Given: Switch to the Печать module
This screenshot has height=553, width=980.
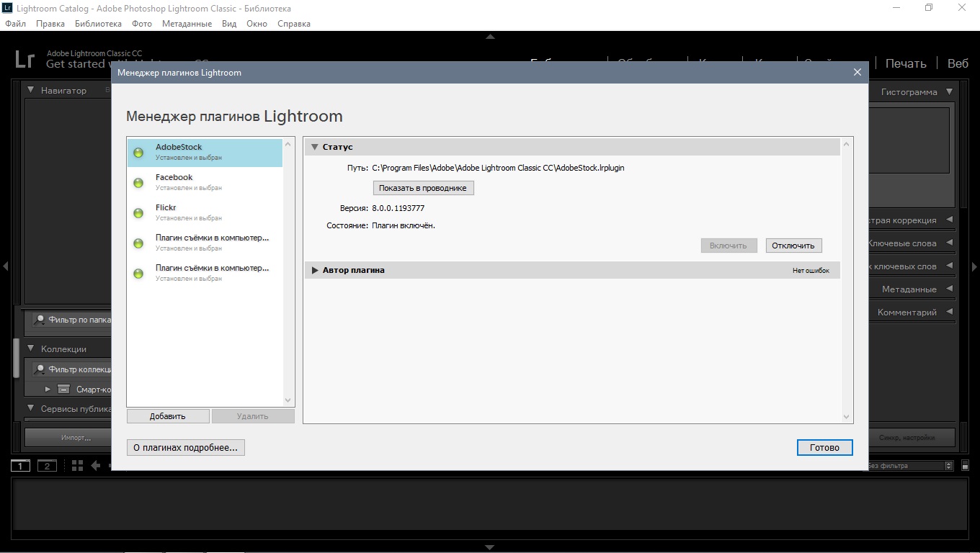Looking at the screenshot, I should click(905, 63).
